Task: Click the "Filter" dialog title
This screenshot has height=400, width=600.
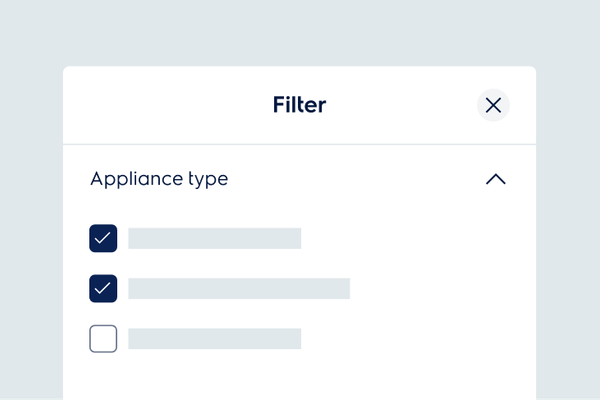Action: [x=299, y=105]
